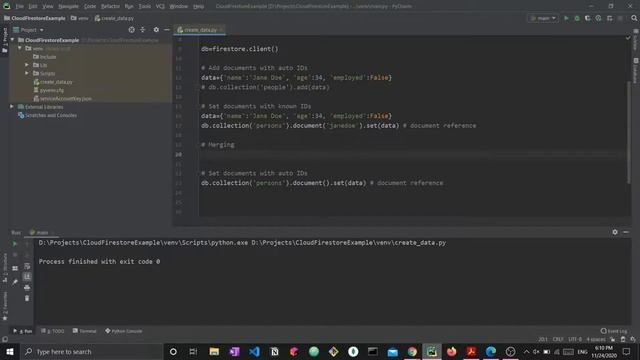Run the main configuration with green play button
The image size is (640, 360).
pos(566,18)
